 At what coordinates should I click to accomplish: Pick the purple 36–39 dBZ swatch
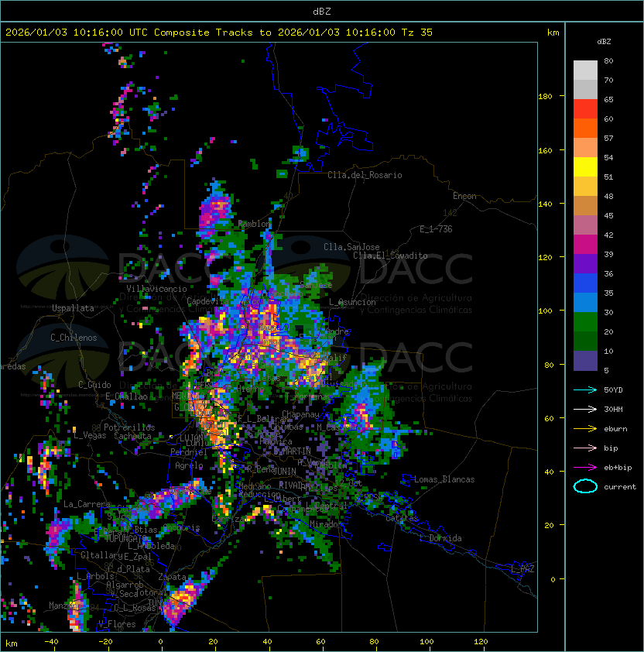[585, 263]
